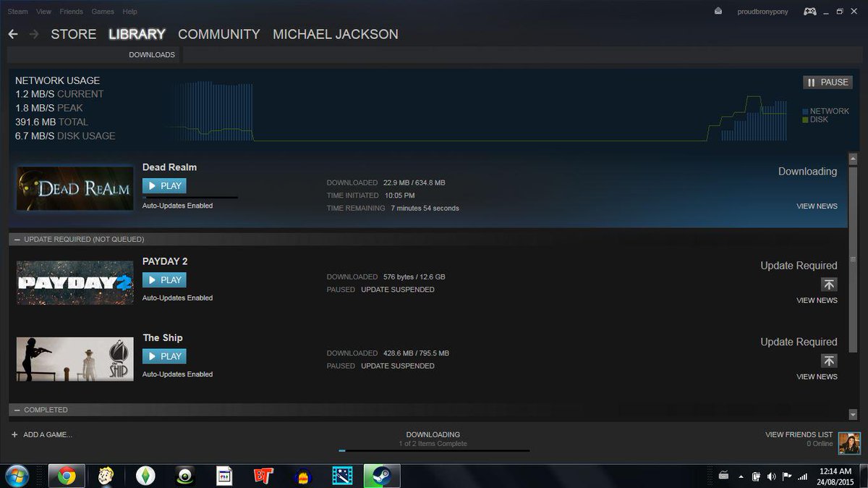Click the Downloading status for Dead Realm
Viewport: 868px width, 488px height.
[x=807, y=172]
